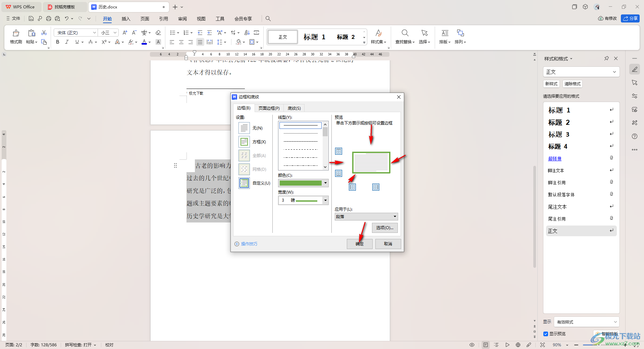Open the font name dropdown

[94, 33]
